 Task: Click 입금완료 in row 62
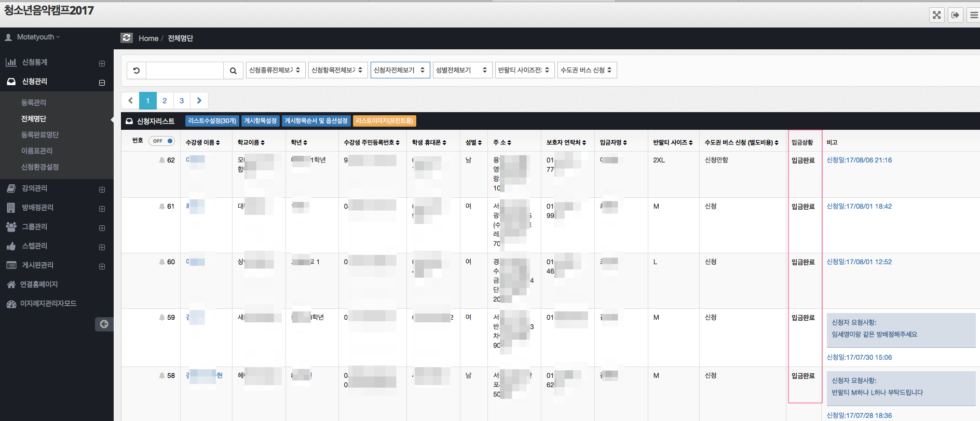tap(803, 160)
